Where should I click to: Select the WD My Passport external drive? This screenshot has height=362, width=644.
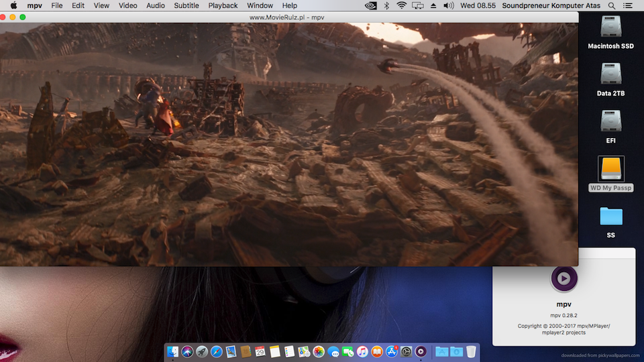click(x=610, y=169)
